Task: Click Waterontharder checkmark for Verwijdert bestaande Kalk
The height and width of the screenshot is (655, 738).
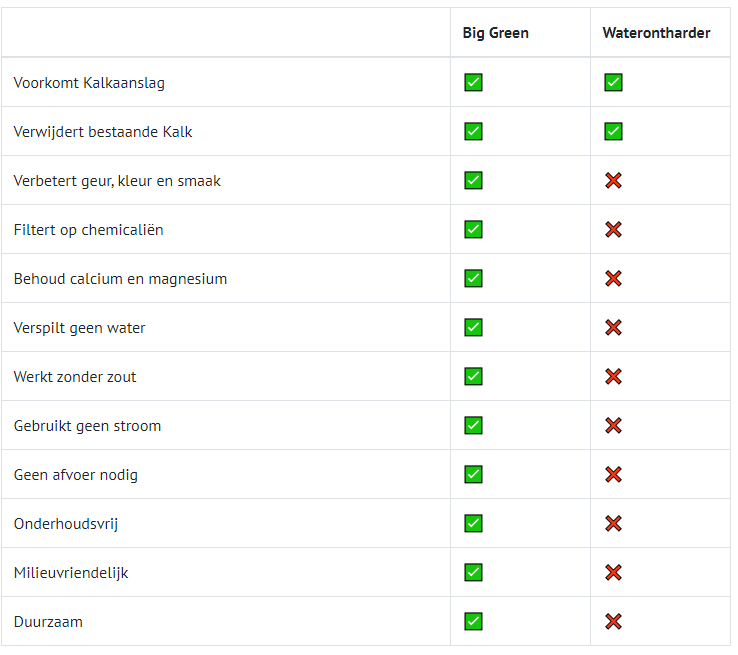Action: click(613, 131)
